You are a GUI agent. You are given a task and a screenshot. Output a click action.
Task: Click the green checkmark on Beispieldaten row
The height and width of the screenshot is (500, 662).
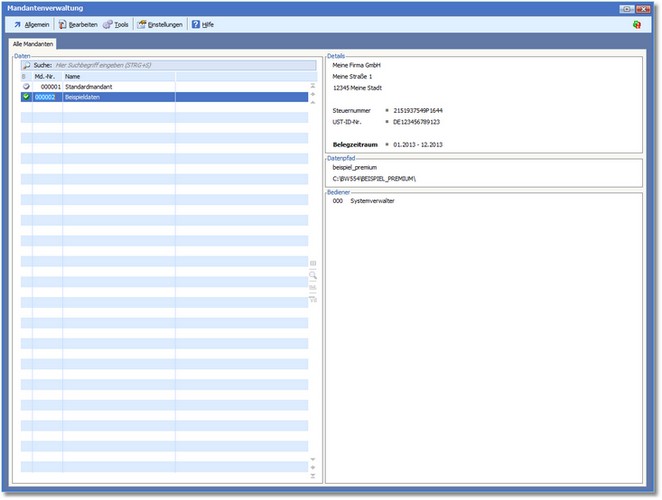26,97
